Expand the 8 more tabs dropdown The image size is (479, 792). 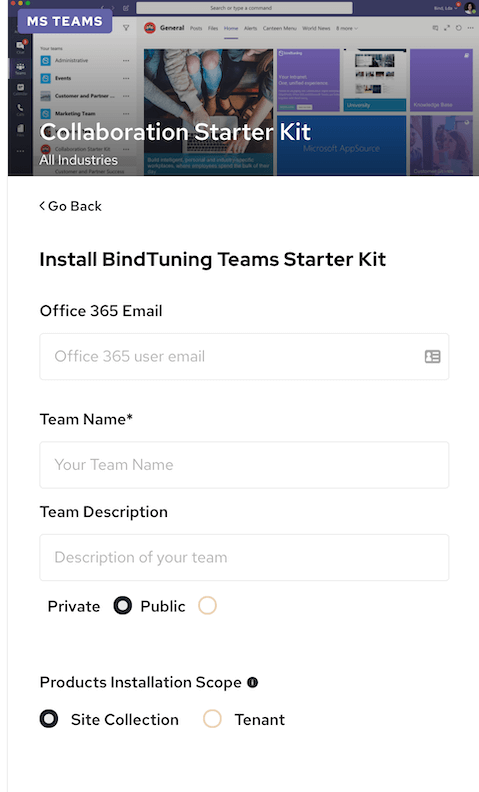[347, 28]
